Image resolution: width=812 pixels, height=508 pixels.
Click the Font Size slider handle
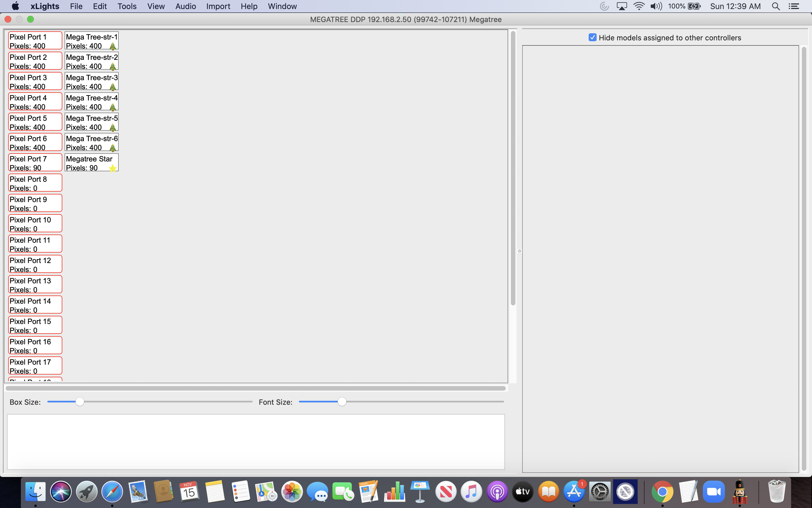pos(342,402)
